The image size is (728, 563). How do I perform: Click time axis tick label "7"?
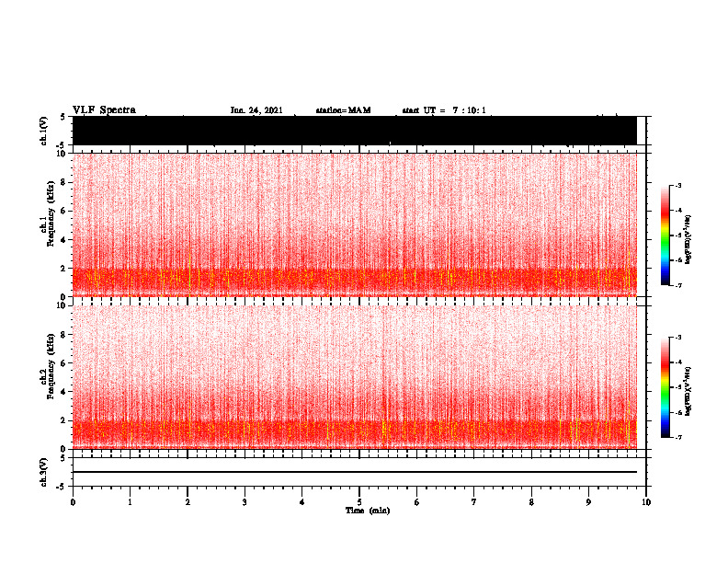coord(474,502)
